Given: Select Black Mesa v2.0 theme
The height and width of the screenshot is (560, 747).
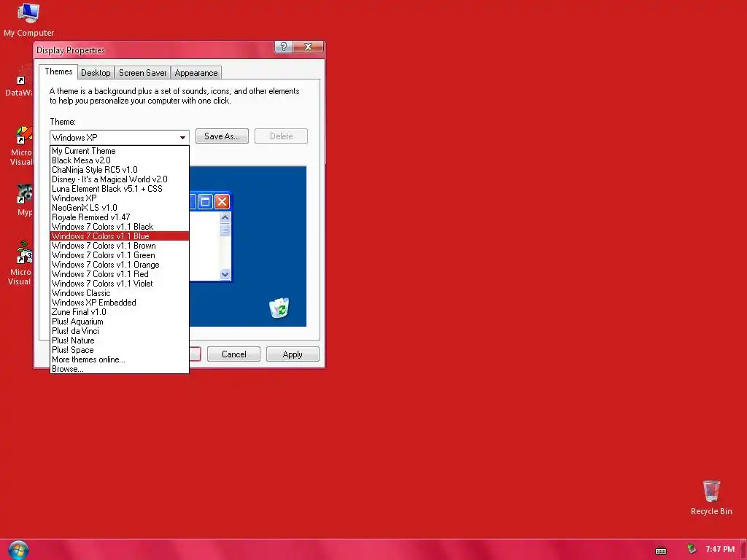Looking at the screenshot, I should tap(120, 160).
